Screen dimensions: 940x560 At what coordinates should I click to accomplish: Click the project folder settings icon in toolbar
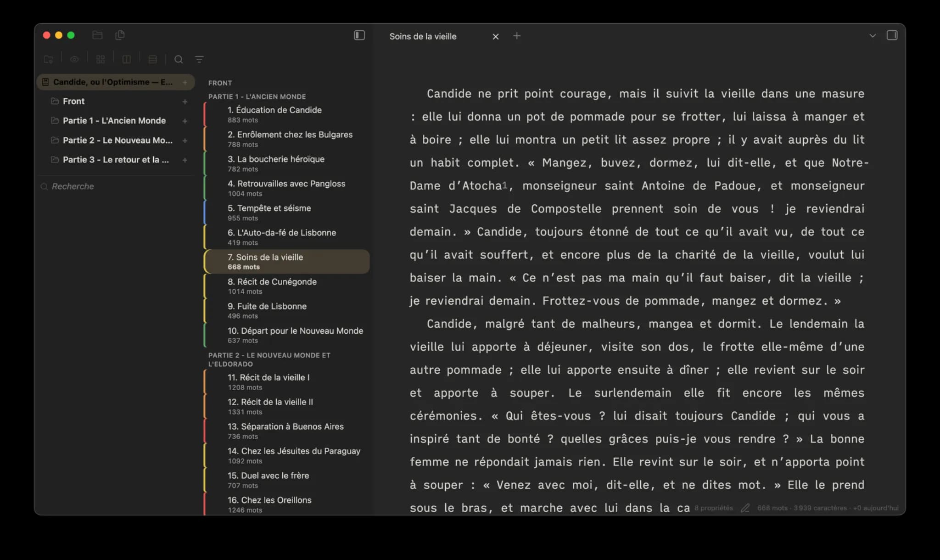[48, 59]
